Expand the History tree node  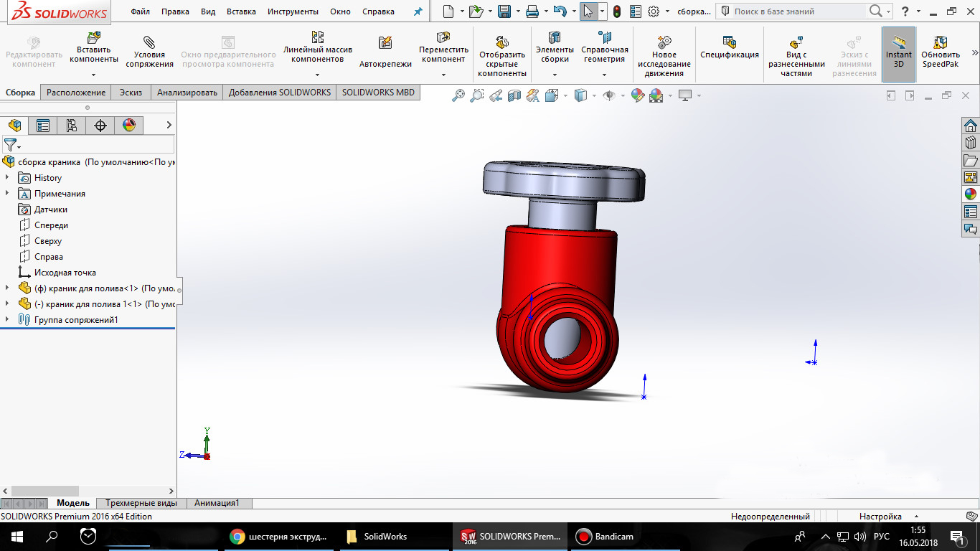tap(7, 177)
